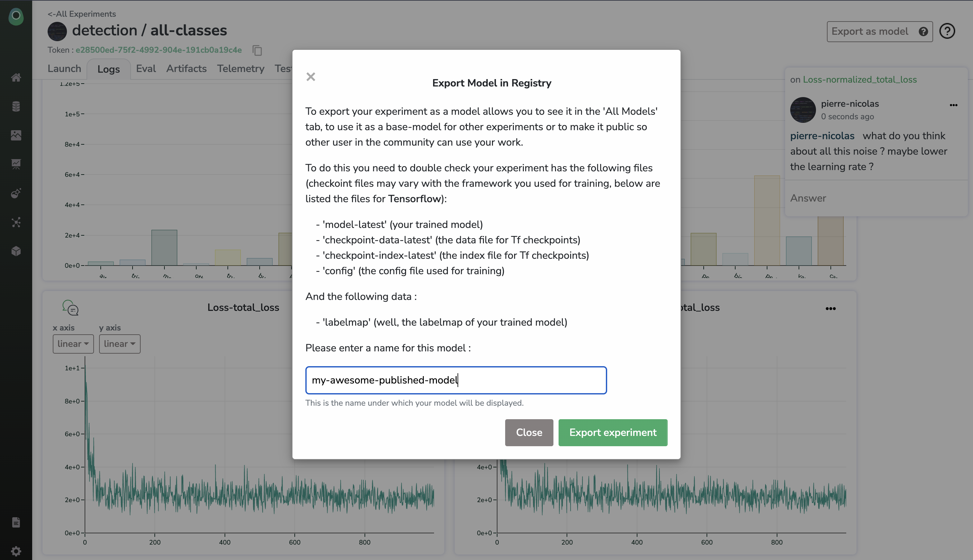Open the image gallery sidebar icon
The width and height of the screenshot is (973, 560).
[x=16, y=135]
